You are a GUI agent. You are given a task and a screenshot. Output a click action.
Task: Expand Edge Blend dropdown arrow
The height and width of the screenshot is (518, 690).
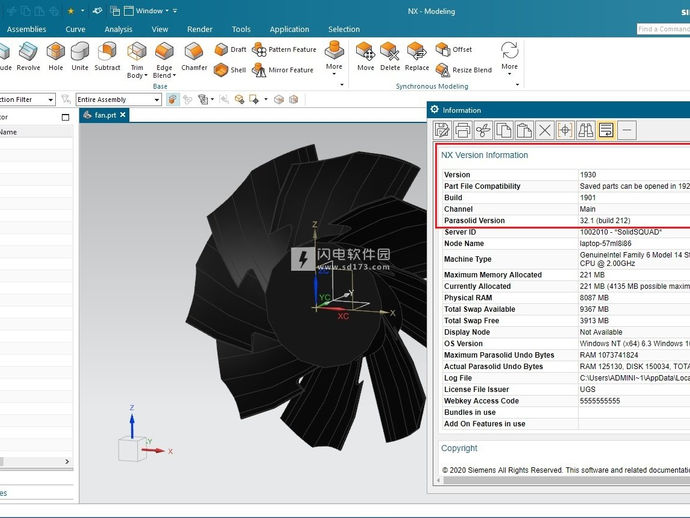coord(174,75)
